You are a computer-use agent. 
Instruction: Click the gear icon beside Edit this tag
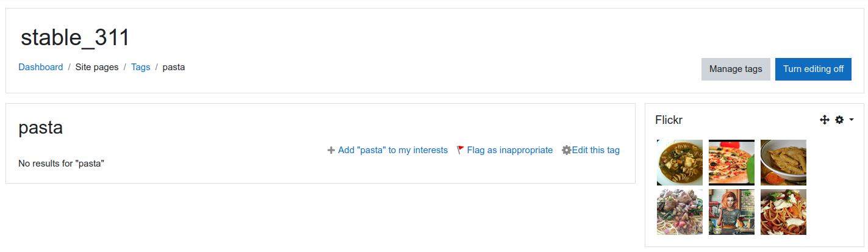tap(567, 150)
